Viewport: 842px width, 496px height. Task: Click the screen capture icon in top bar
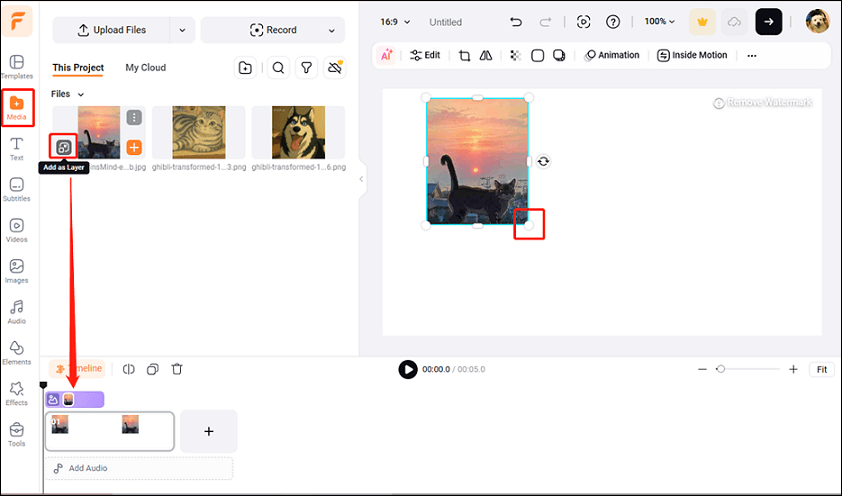(583, 22)
